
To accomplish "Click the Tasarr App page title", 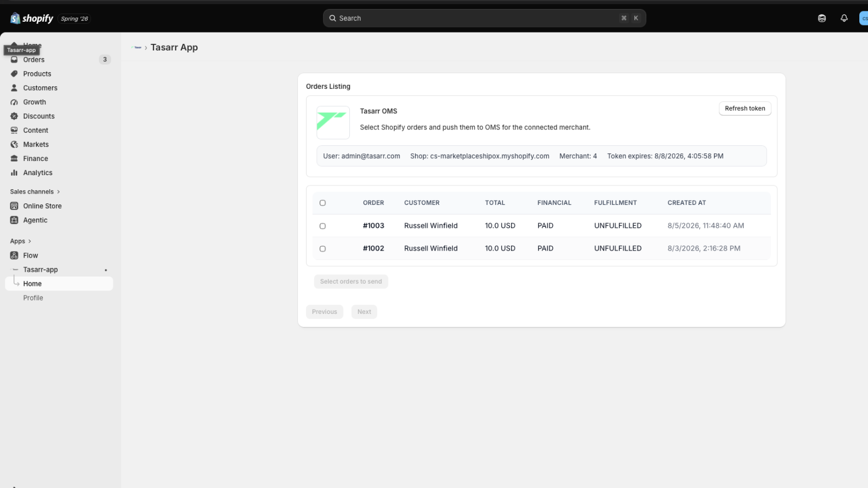I will coord(174,48).
